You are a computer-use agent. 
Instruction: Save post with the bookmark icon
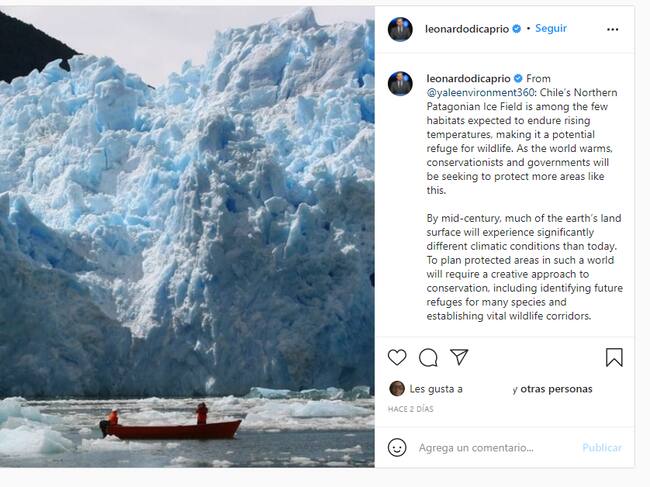tap(614, 357)
